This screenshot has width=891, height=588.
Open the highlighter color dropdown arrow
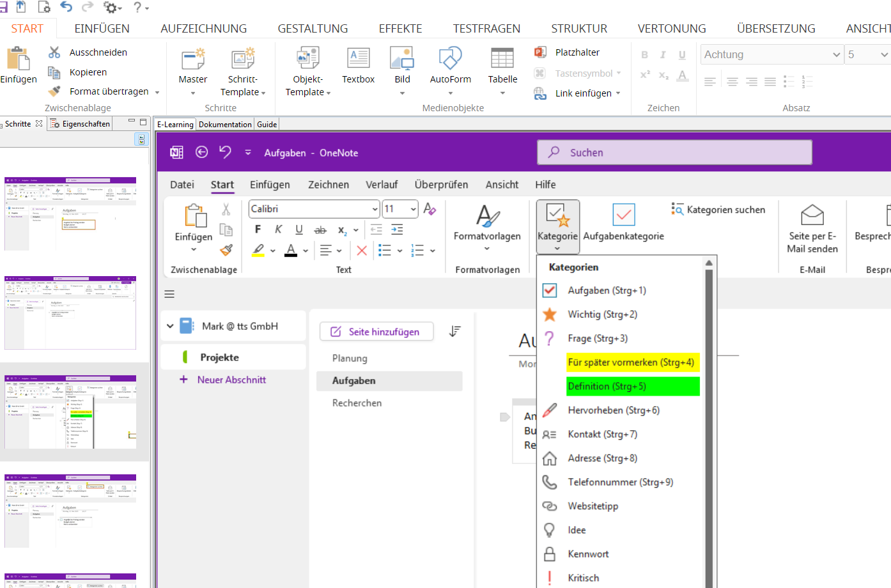pos(273,251)
